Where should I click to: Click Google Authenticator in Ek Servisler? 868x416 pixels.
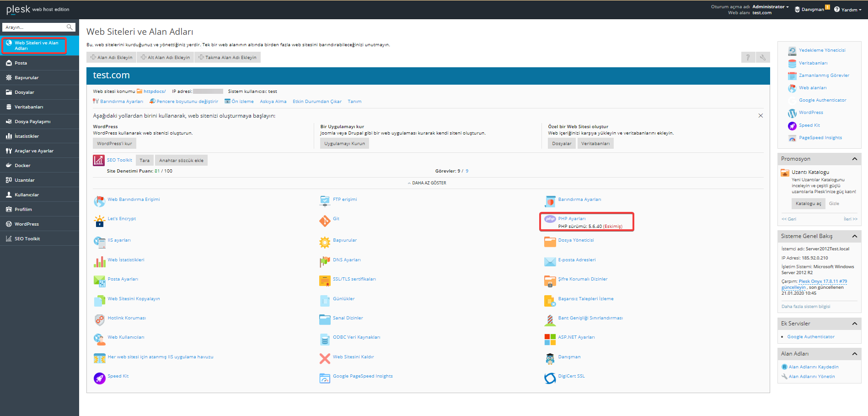tap(811, 337)
